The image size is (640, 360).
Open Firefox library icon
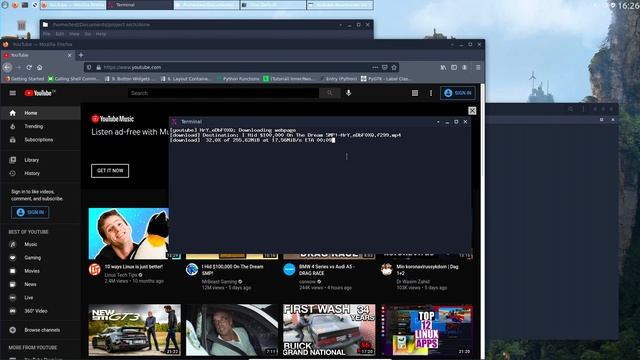point(443,67)
